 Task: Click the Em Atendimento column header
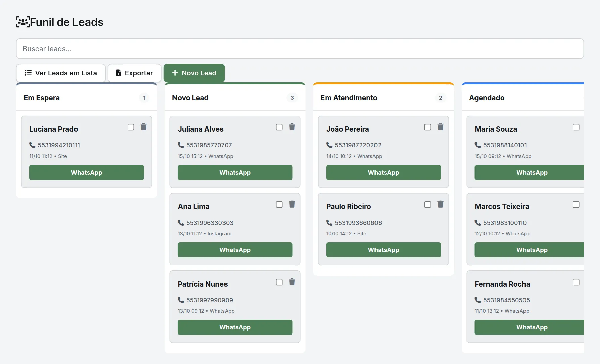384,98
